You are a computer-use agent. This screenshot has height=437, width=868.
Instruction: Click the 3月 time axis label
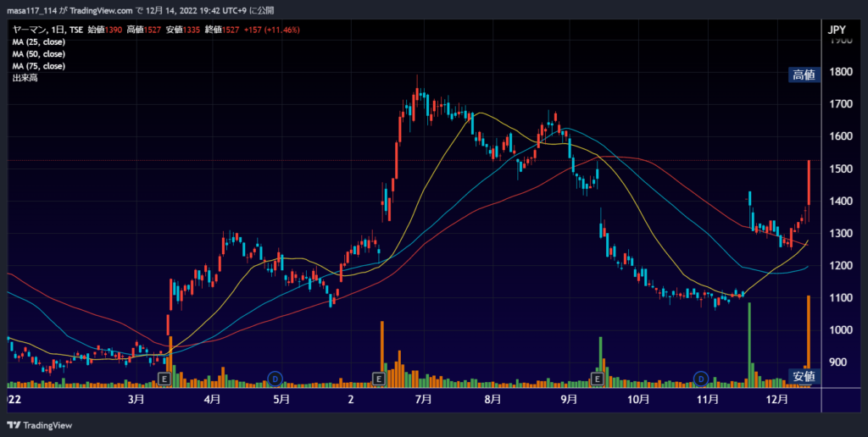[x=136, y=400]
